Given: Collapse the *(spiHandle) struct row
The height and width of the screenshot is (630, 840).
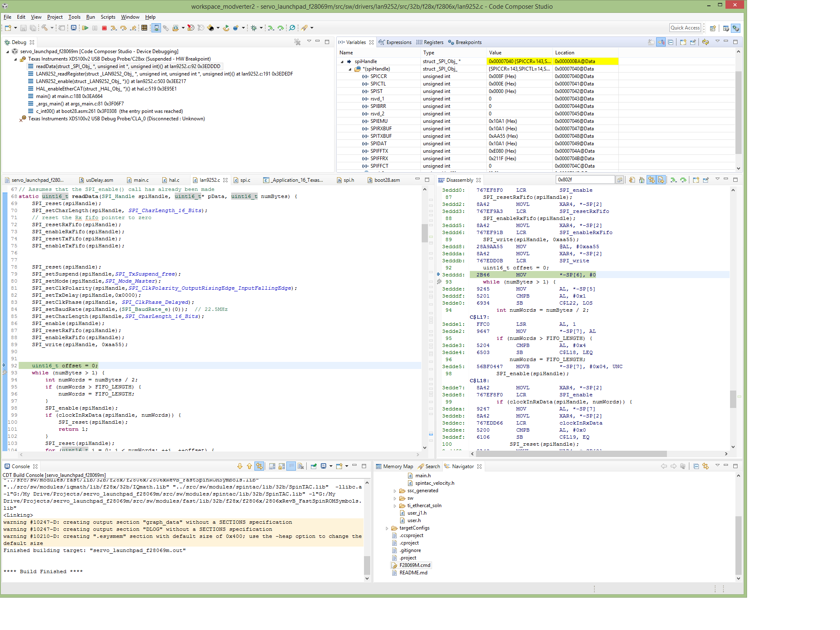Looking at the screenshot, I should (x=350, y=69).
